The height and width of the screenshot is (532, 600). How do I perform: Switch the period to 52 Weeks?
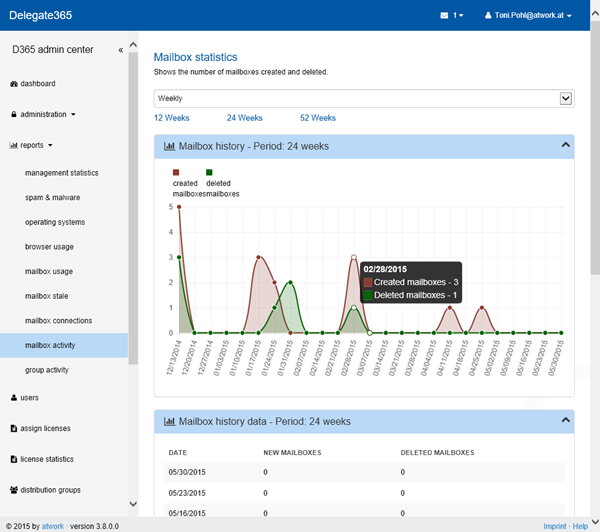click(x=318, y=118)
